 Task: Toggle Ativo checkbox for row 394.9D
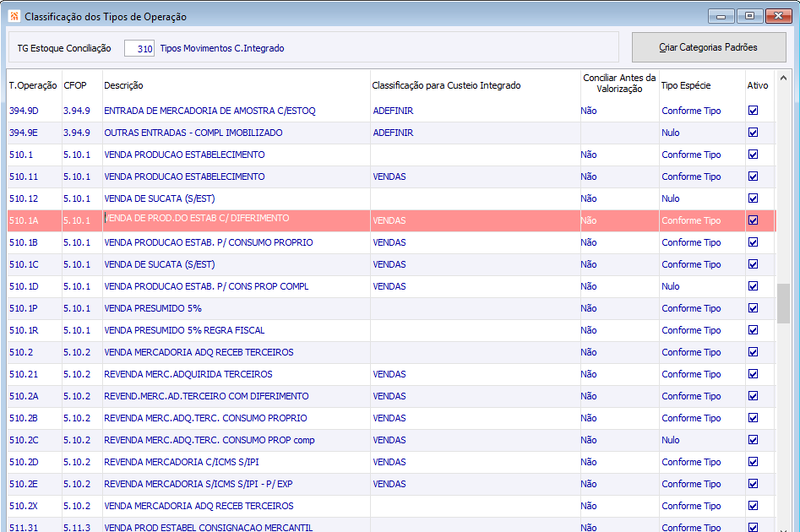(753, 110)
